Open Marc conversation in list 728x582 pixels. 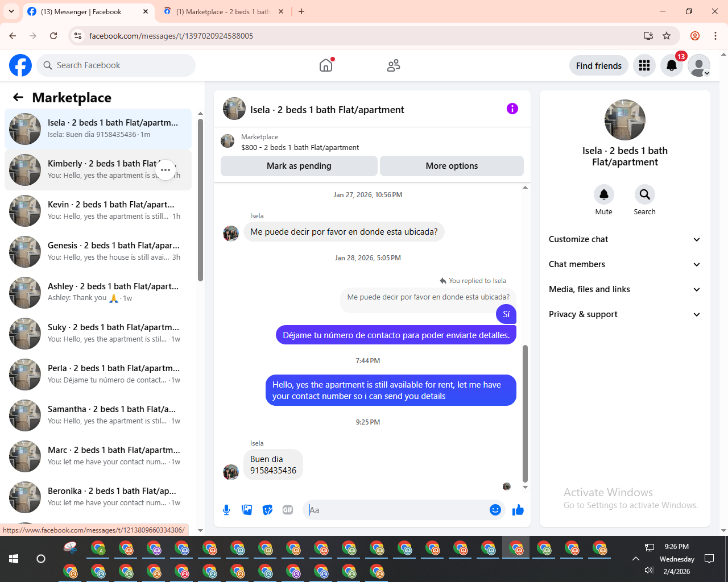click(98, 456)
